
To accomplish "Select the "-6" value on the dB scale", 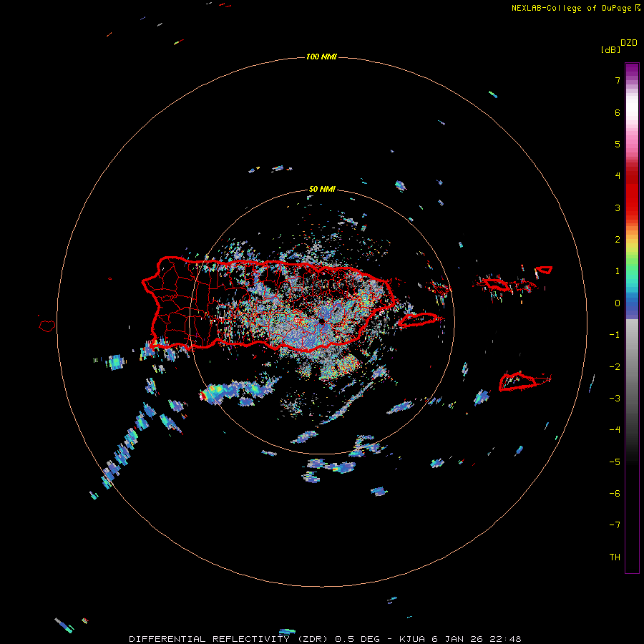I will pyautogui.click(x=615, y=494).
